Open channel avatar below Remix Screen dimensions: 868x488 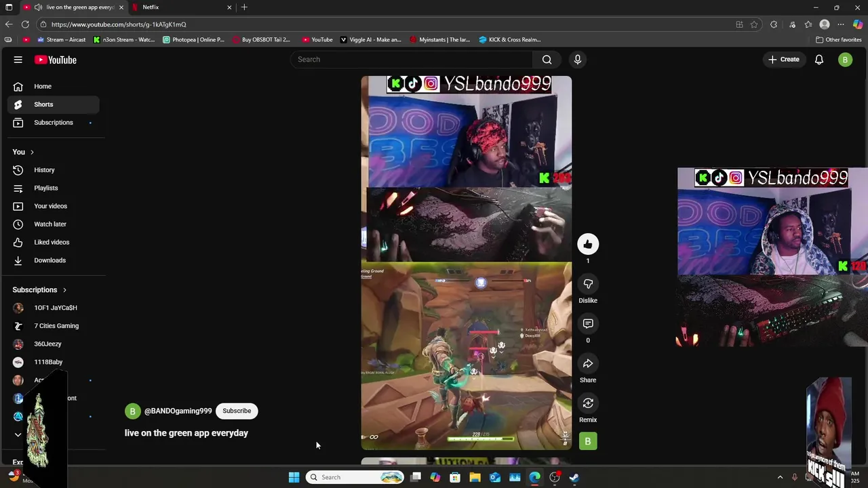point(588,441)
